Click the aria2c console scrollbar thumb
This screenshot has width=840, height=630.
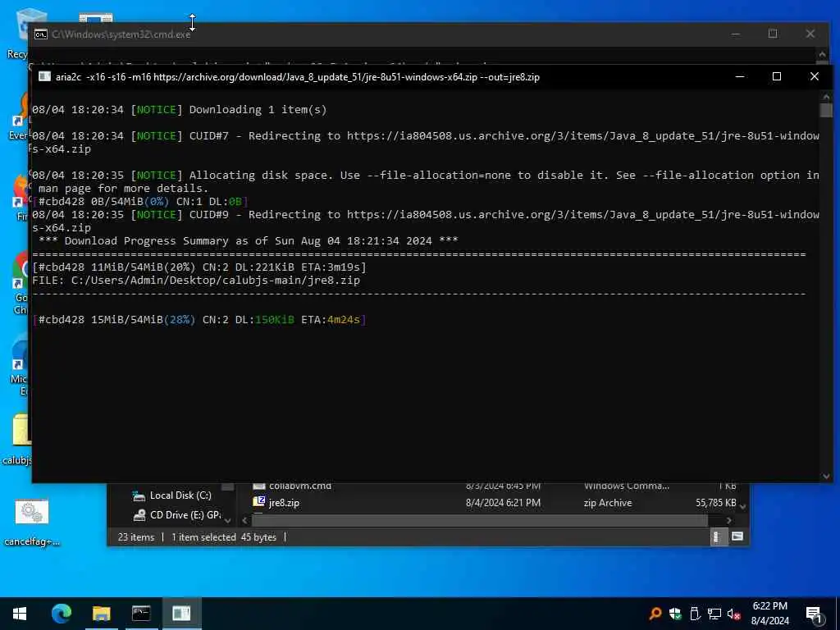coord(825,110)
